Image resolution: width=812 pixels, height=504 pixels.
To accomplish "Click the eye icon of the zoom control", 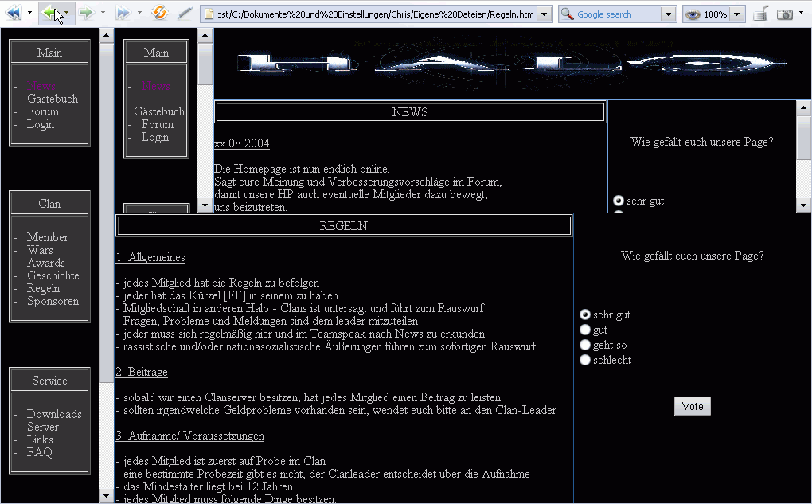I will (693, 14).
